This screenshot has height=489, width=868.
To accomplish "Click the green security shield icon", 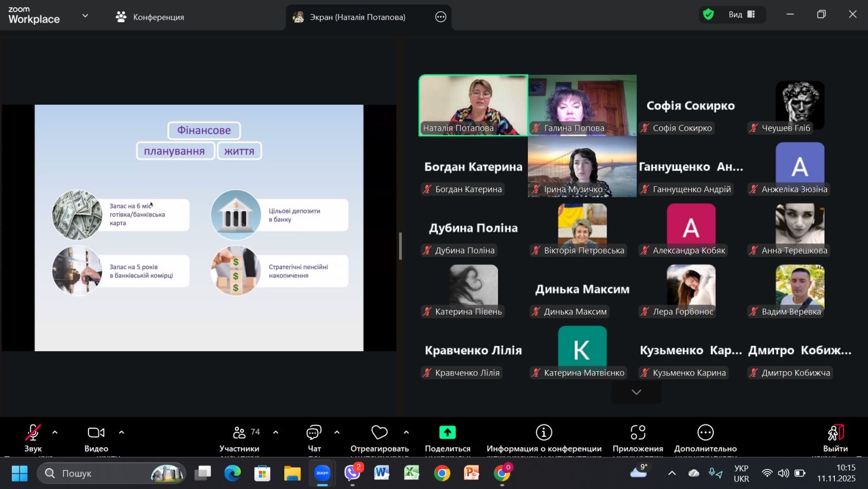I will [709, 15].
